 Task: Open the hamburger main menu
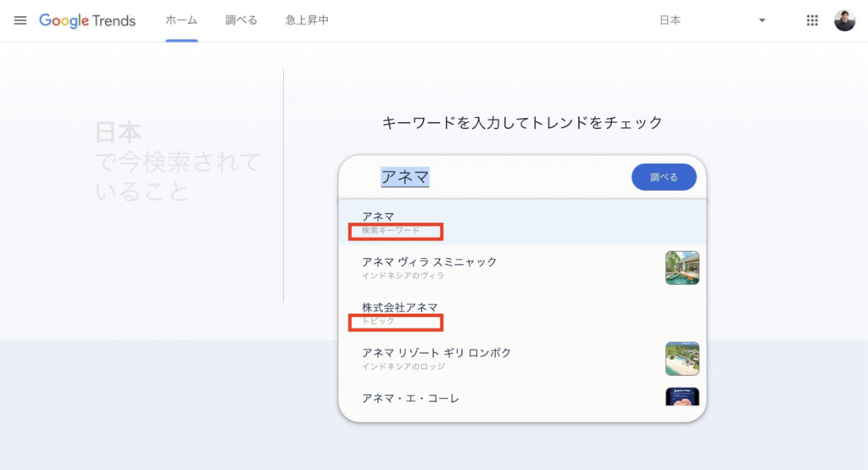coord(20,20)
